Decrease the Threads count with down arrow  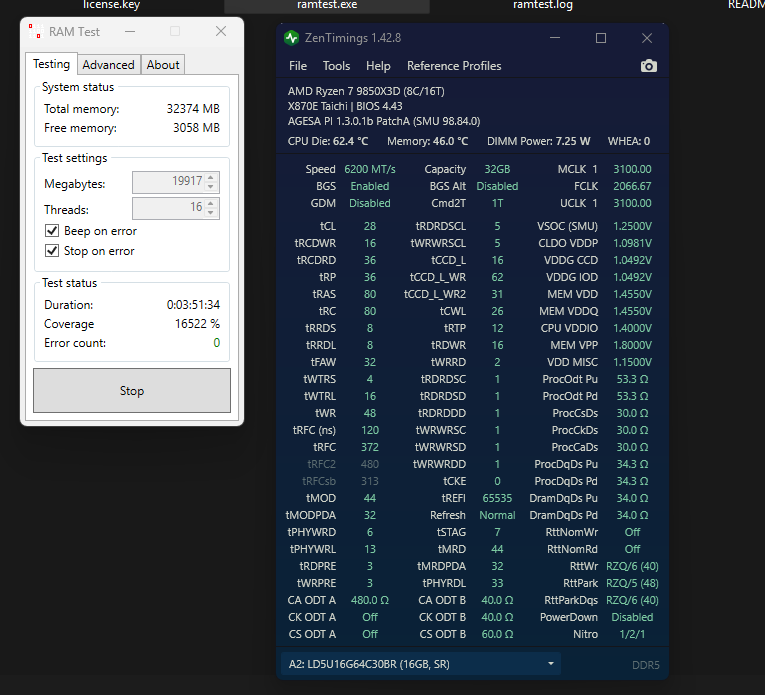click(x=211, y=213)
